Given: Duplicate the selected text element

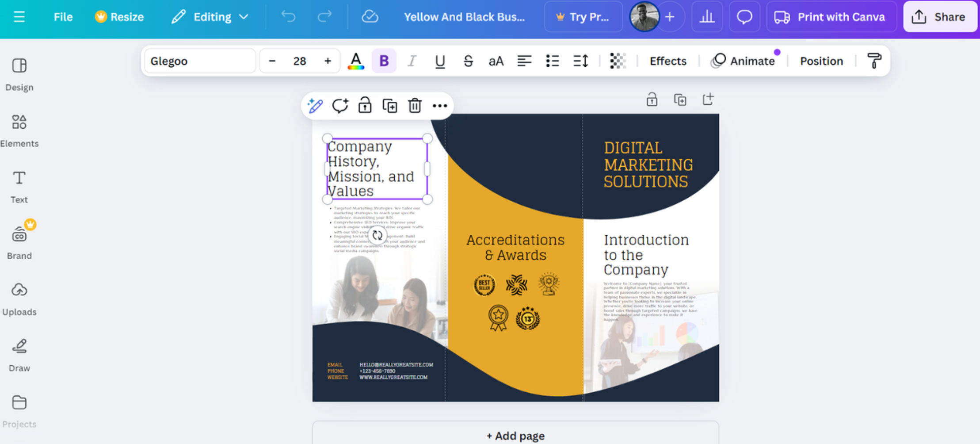Looking at the screenshot, I should [x=389, y=105].
